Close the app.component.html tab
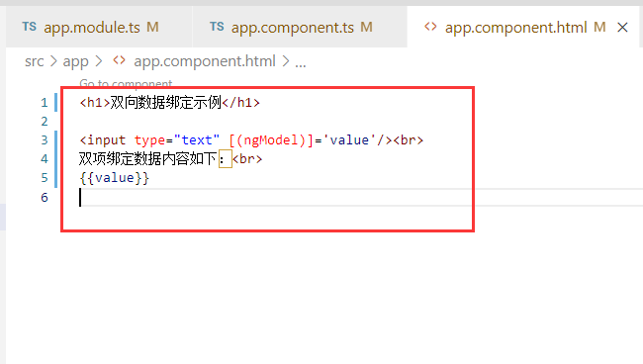Viewport: 643px width, 364px height. point(622,28)
